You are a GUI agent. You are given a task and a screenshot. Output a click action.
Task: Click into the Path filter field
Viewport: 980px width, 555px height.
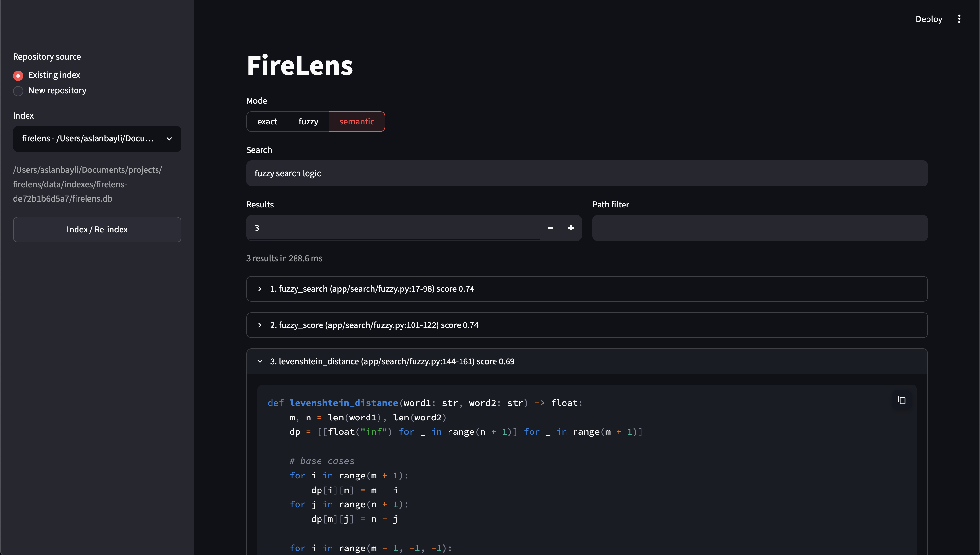(760, 228)
